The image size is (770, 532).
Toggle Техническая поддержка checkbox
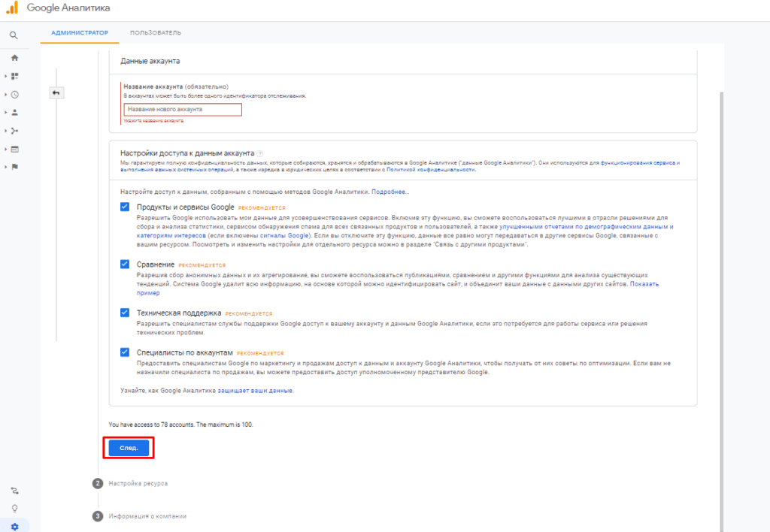[x=125, y=313]
